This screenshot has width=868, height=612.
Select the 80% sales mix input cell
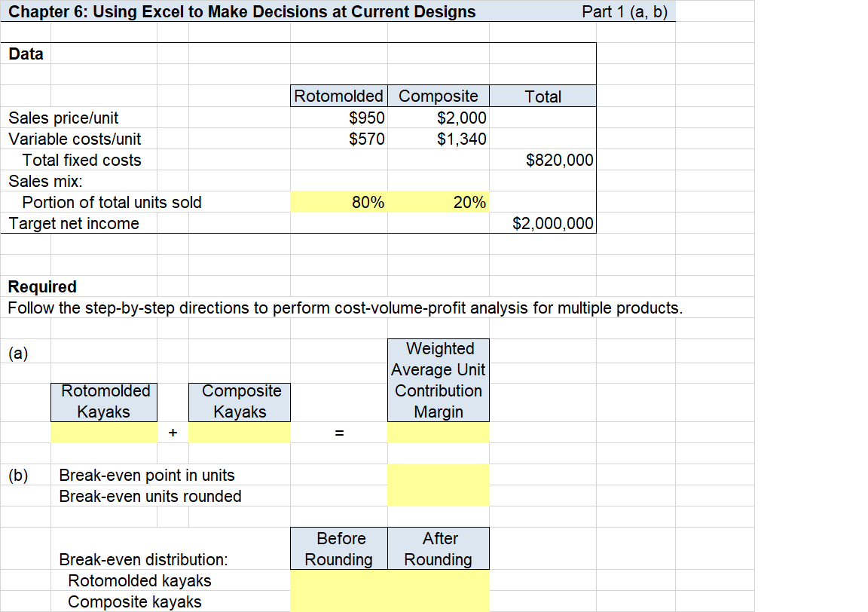(x=338, y=202)
